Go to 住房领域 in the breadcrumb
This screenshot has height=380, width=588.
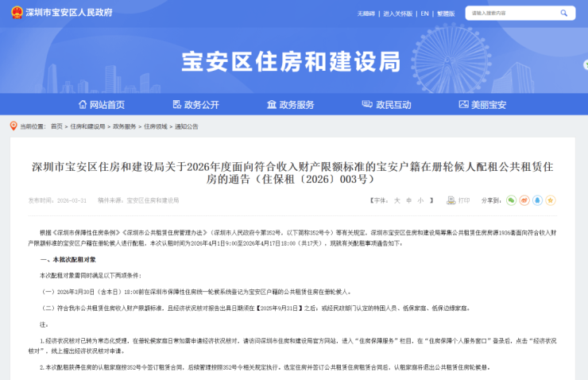point(156,126)
